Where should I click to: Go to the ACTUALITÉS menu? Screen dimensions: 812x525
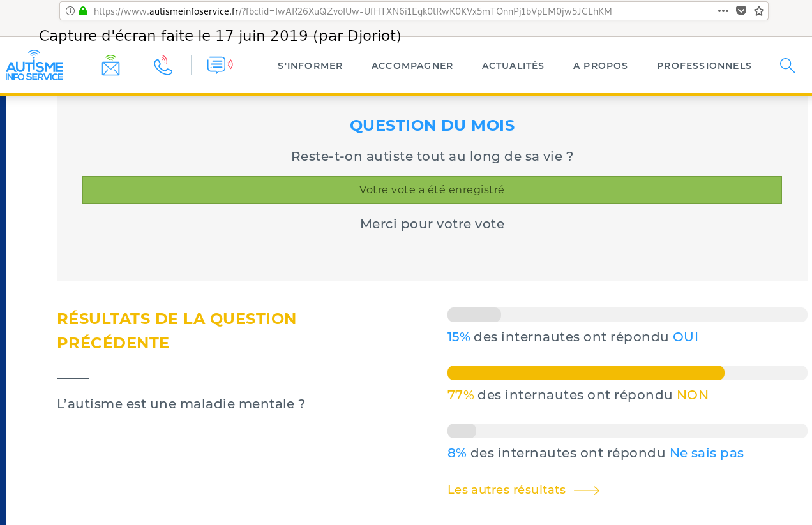(513, 66)
